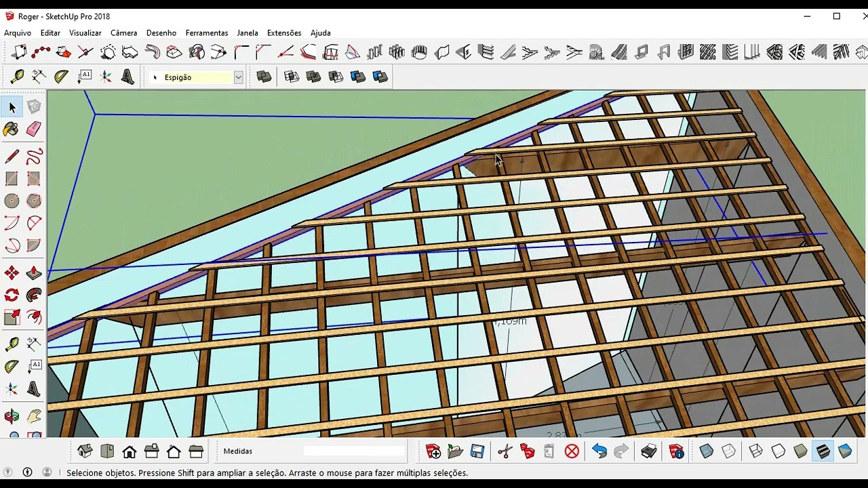The image size is (868, 488).
Task: Open the Ferramentas menu
Action: (207, 33)
